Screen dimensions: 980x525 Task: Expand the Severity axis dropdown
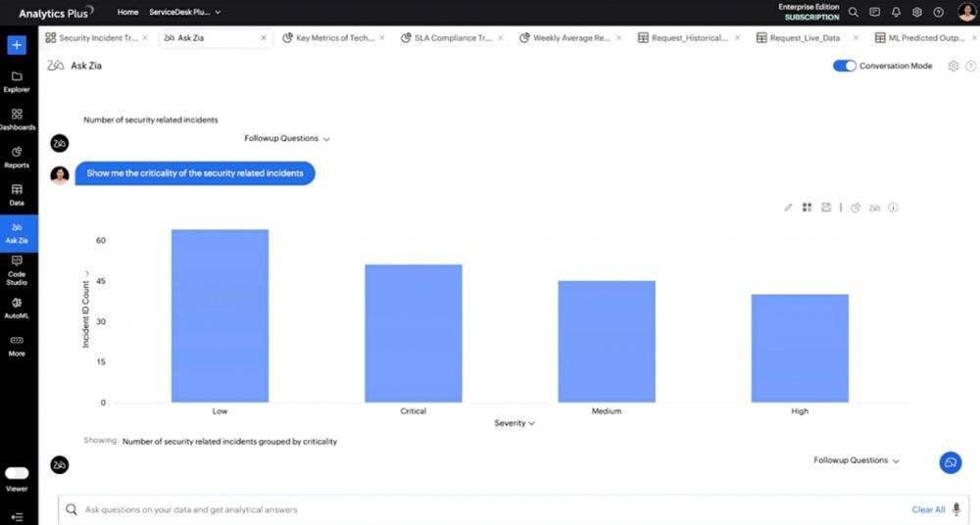click(x=515, y=423)
